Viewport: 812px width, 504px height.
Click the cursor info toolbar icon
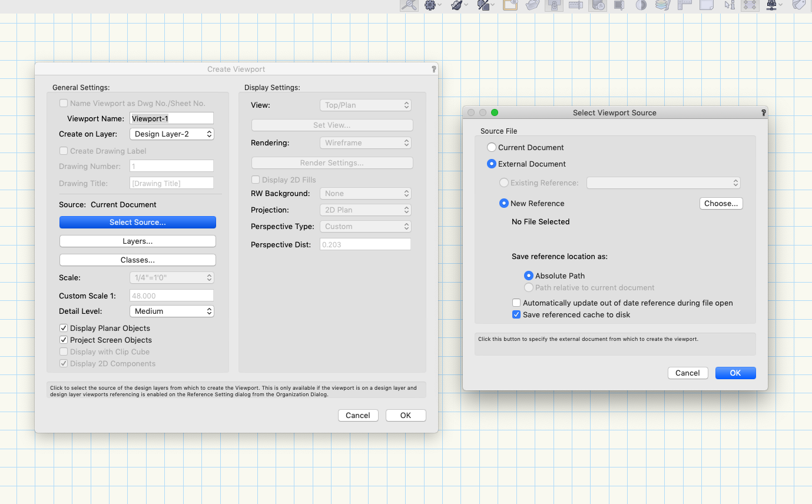coord(730,5)
